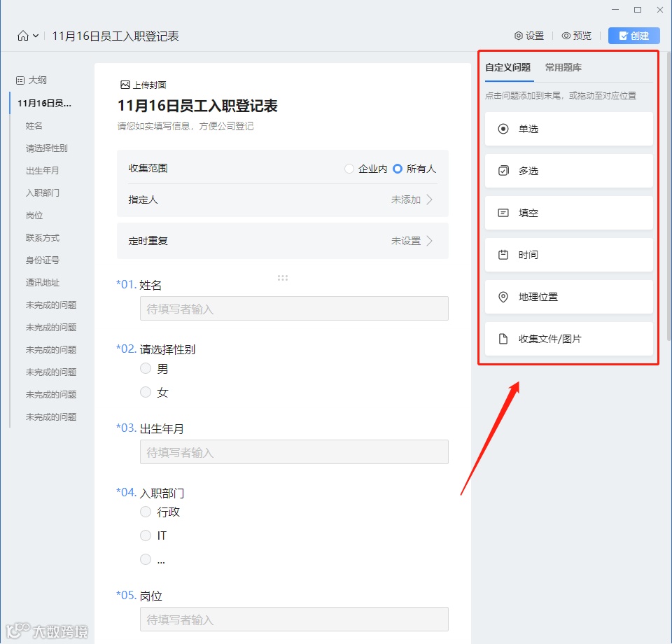Select the outline form title 11月16日员...
This screenshot has width=672, height=644.
coord(44,104)
